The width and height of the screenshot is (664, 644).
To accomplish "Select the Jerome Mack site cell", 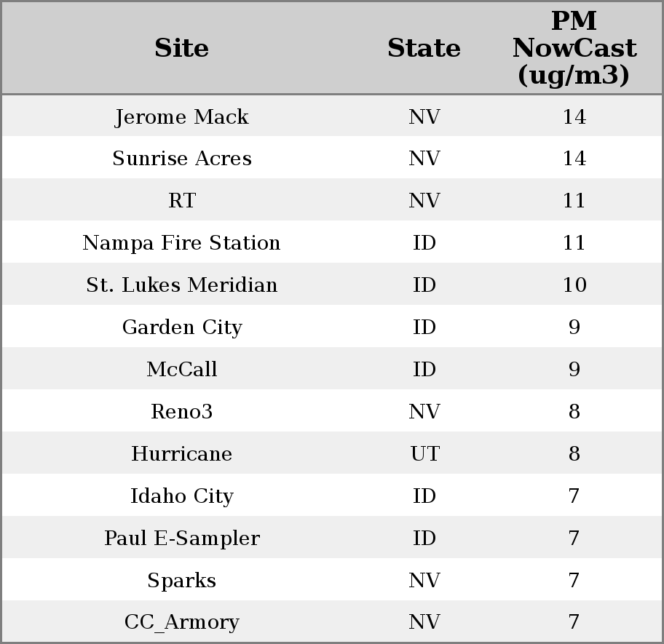I will click(182, 117).
